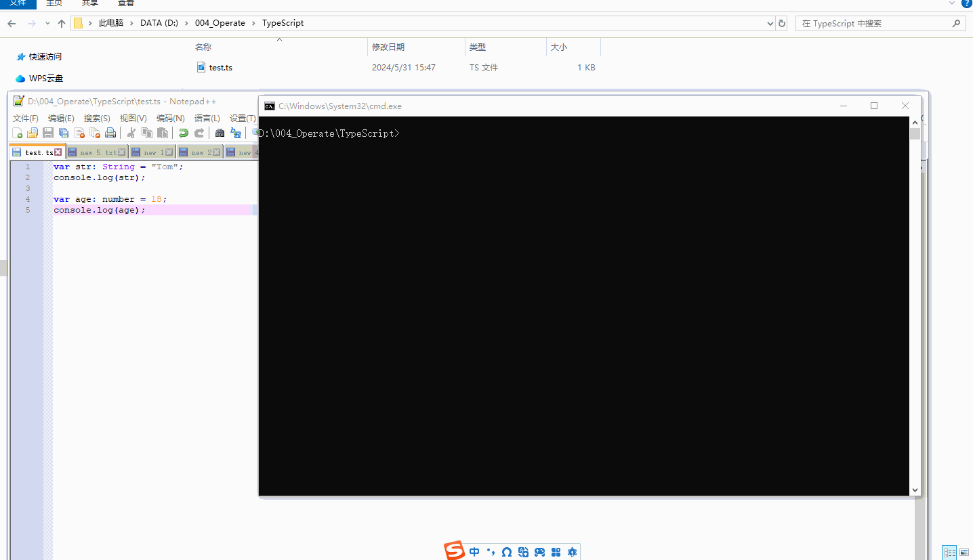The height and width of the screenshot is (560, 973).
Task: Toggle Chinese/English mode on Sogou input bar
Action: [x=474, y=552]
